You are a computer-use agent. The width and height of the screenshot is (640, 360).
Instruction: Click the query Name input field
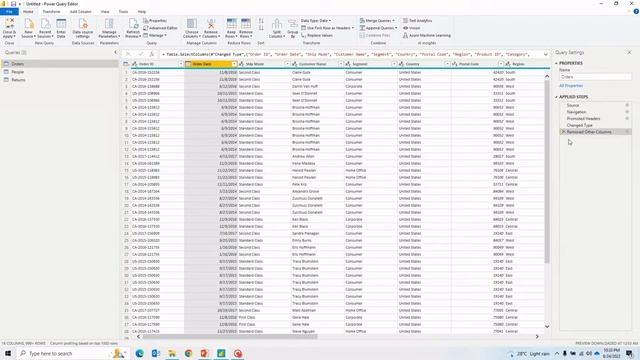[596, 77]
